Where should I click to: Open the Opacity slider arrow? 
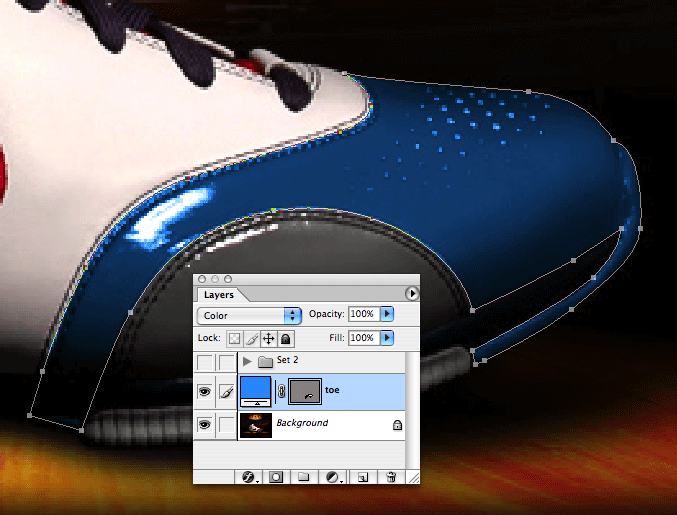point(387,314)
